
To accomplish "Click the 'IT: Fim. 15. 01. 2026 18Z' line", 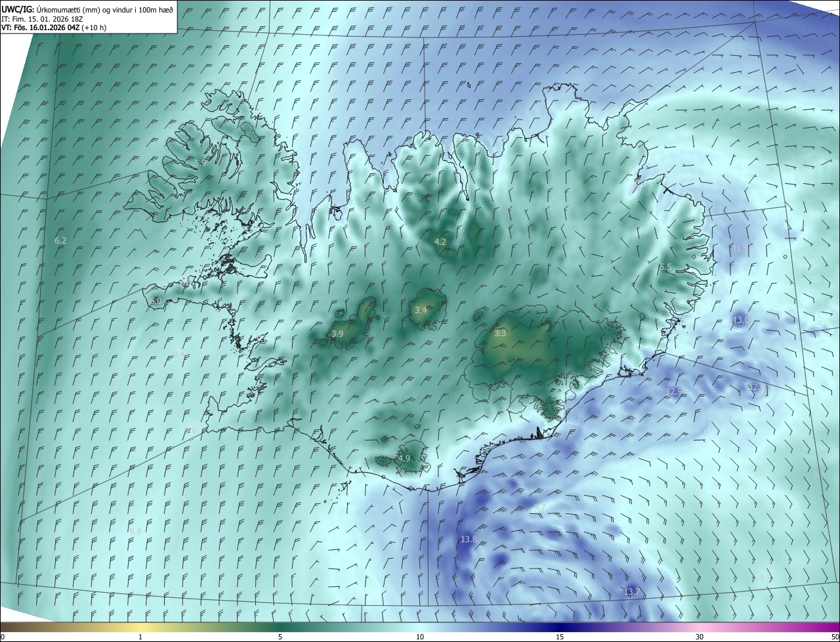I will point(42,18).
